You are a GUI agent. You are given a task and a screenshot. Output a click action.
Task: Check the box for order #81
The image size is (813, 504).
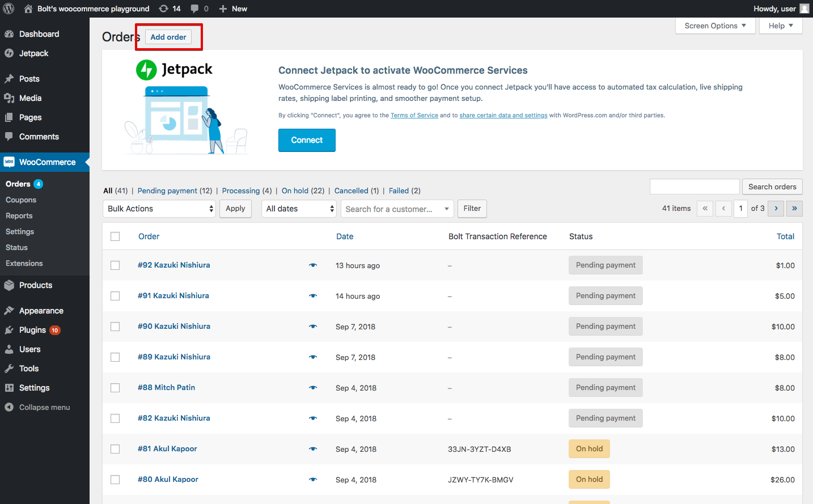coord(115,449)
